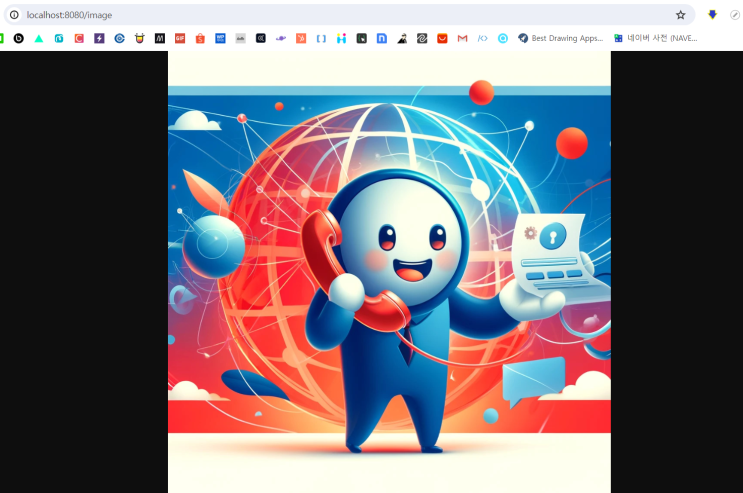Screen dimensions: 743x493
Task: Open the teal square bookmark icon
Action: point(59,38)
